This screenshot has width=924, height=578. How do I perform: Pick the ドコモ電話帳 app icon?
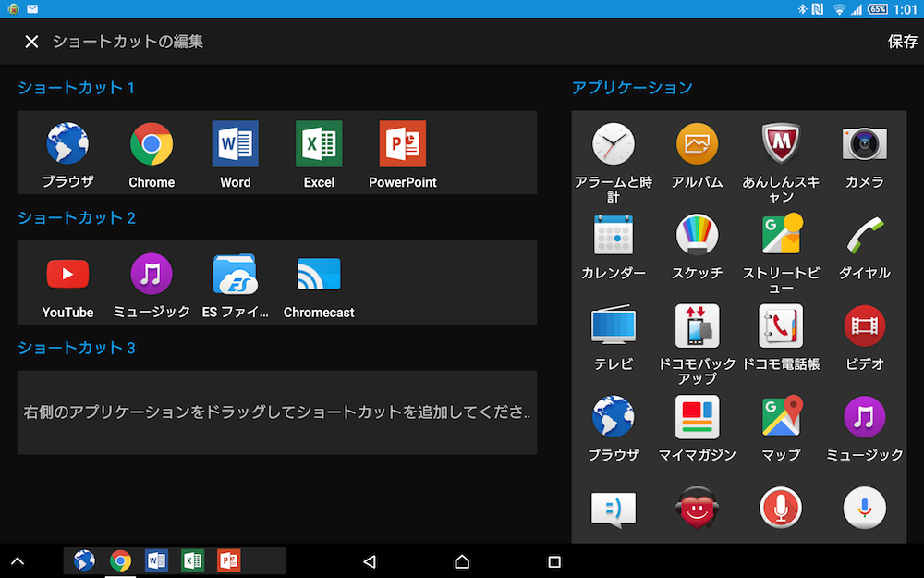[x=781, y=325]
